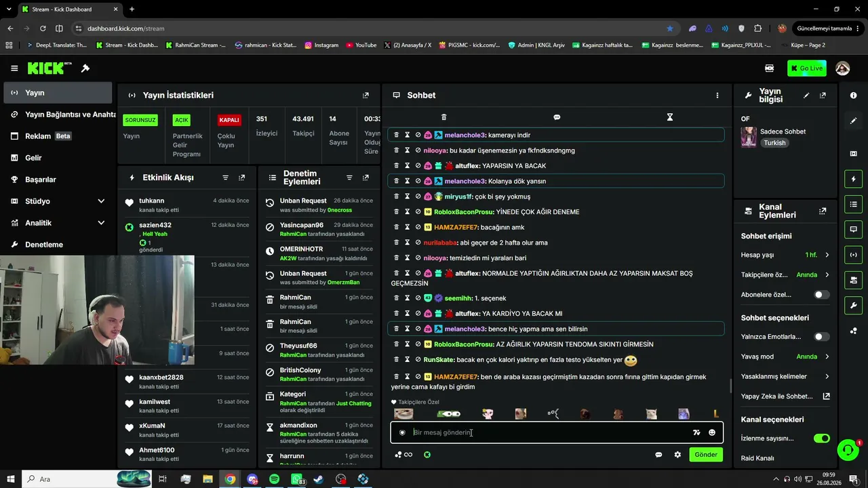Screen dimensions: 868x488
Task: Open the profile avatar in the header
Action: pyautogui.click(x=842, y=68)
